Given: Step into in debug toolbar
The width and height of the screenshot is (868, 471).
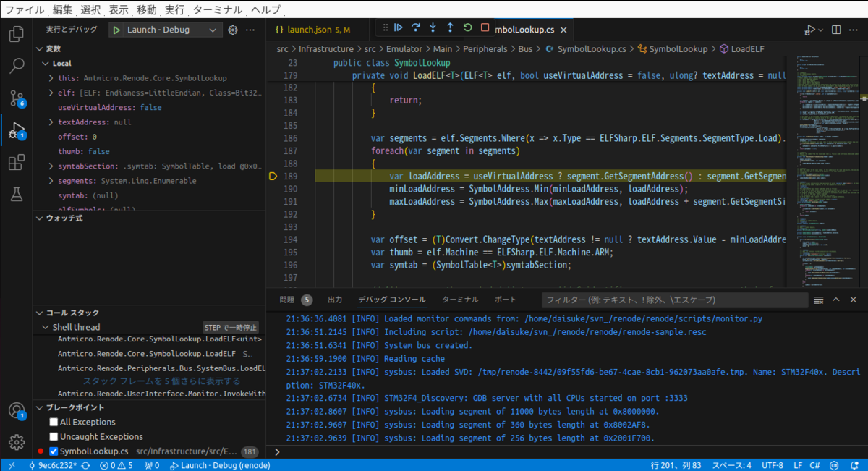Looking at the screenshot, I should point(433,27).
